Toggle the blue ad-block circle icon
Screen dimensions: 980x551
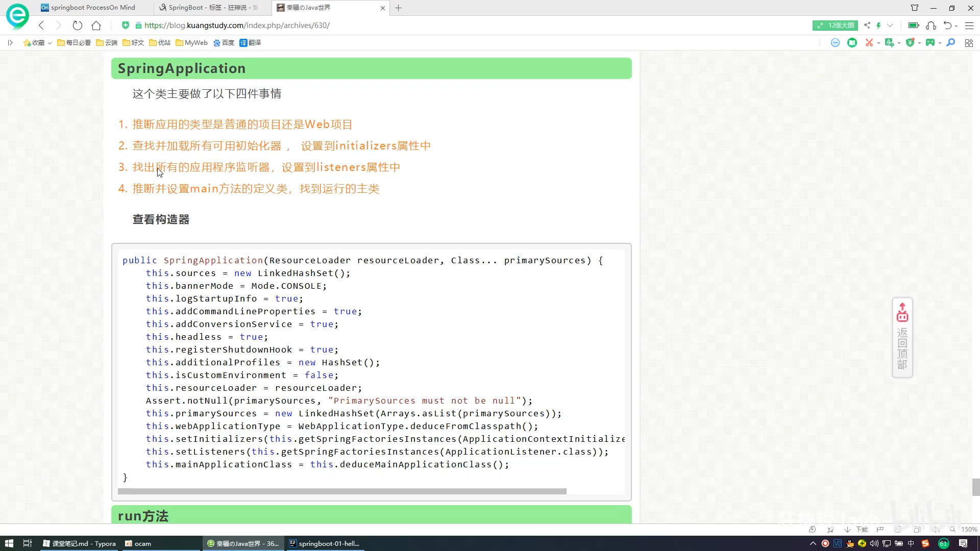pos(835,43)
